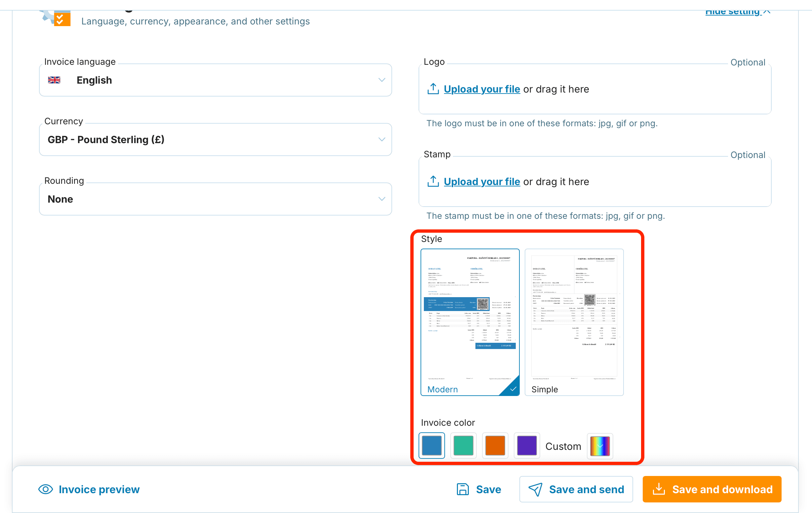Click the caret icon next to Hide setting
This screenshot has width=812, height=513.
click(767, 12)
